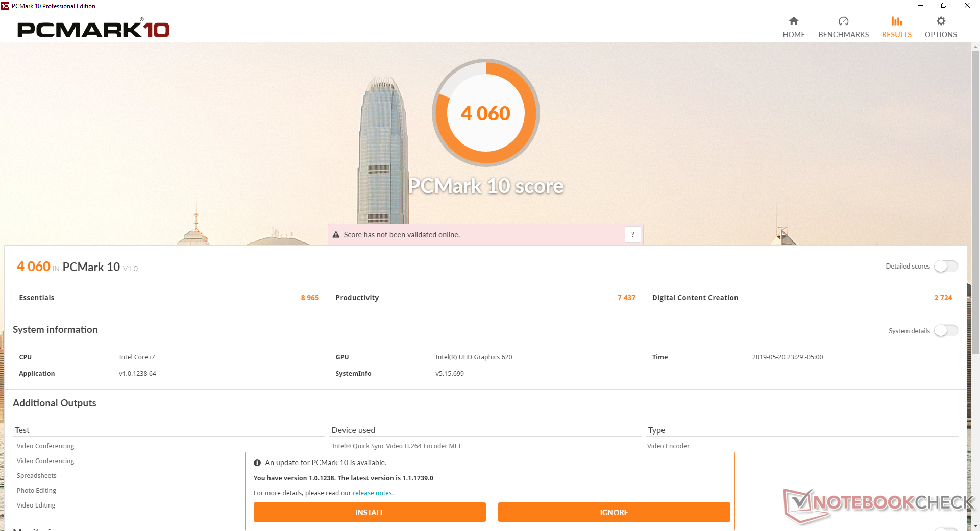The image size is (980, 531).
Task: Close the PCMark 10 window
Action: pyautogui.click(x=967, y=6)
